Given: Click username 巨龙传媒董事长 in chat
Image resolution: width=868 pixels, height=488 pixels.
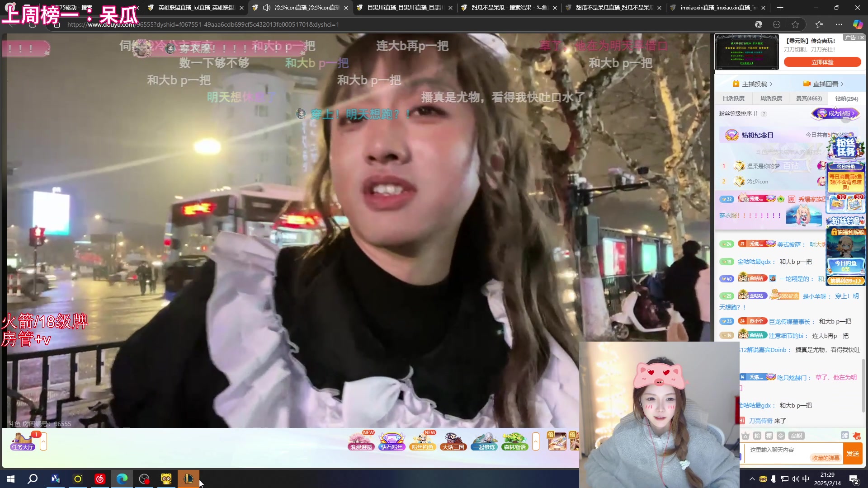Looking at the screenshot, I should click(790, 322).
